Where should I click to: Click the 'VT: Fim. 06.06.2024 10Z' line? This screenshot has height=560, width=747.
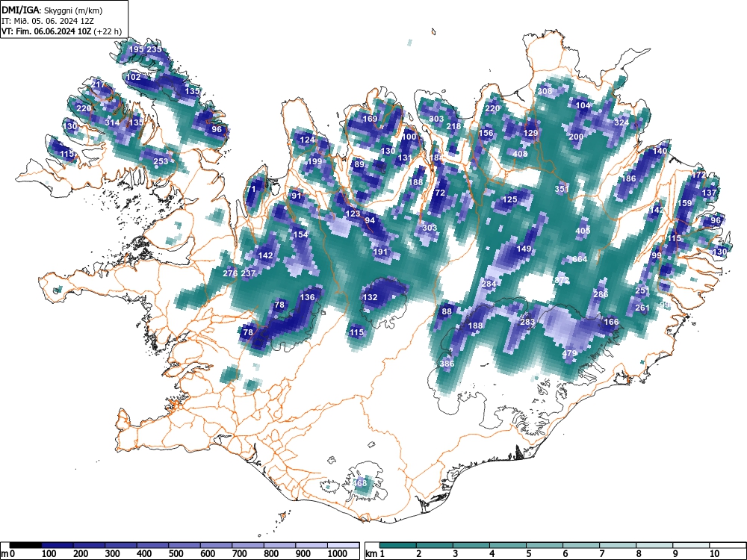coord(46,31)
